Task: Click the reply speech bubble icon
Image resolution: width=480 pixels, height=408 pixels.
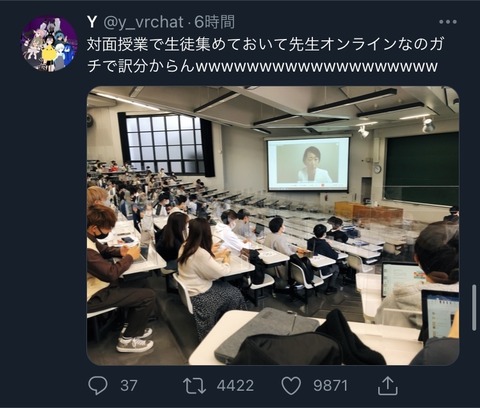Action: click(x=98, y=386)
